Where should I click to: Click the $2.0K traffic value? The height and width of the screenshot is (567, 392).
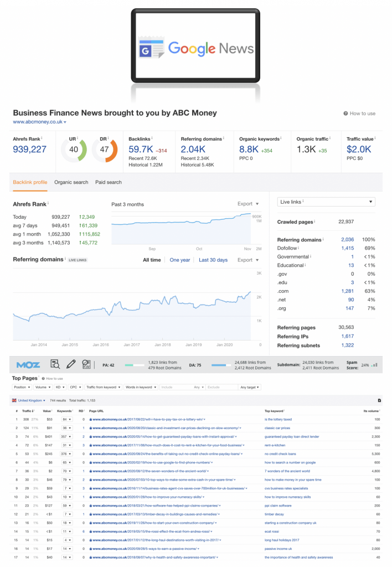coord(359,150)
